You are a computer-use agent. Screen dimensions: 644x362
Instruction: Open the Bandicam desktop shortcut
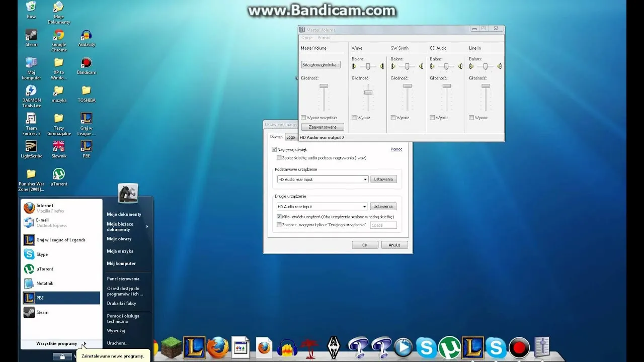87,63
